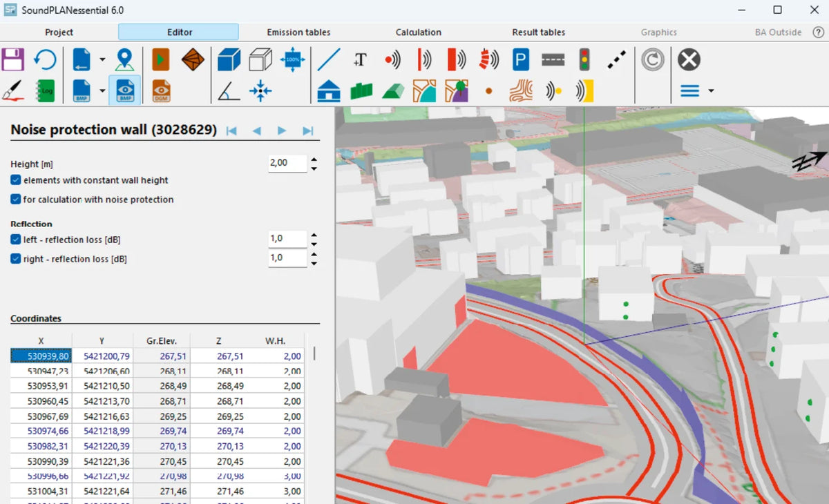Open the Graphics tab
This screenshot has height=504, width=829.
(x=658, y=32)
